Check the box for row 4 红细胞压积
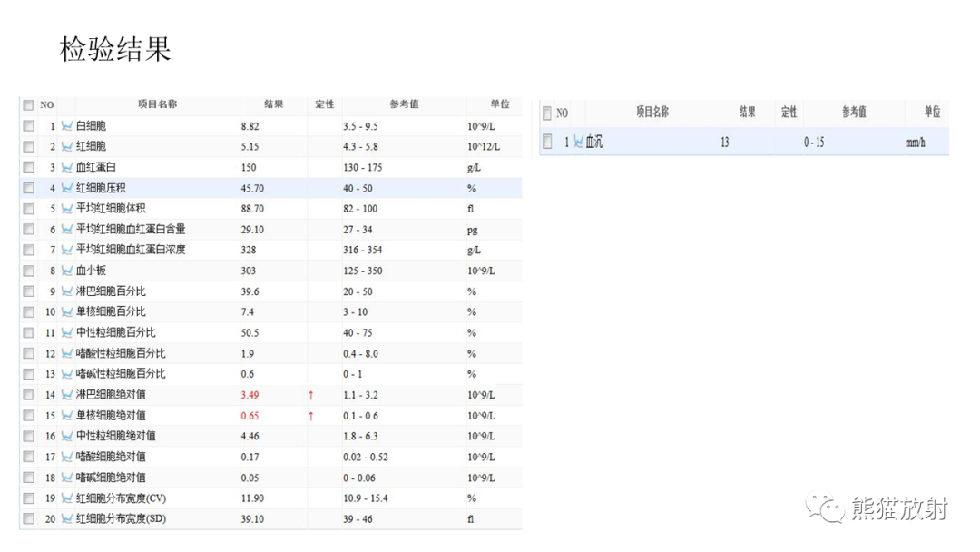Screen dimensions: 980x552 coord(28,188)
